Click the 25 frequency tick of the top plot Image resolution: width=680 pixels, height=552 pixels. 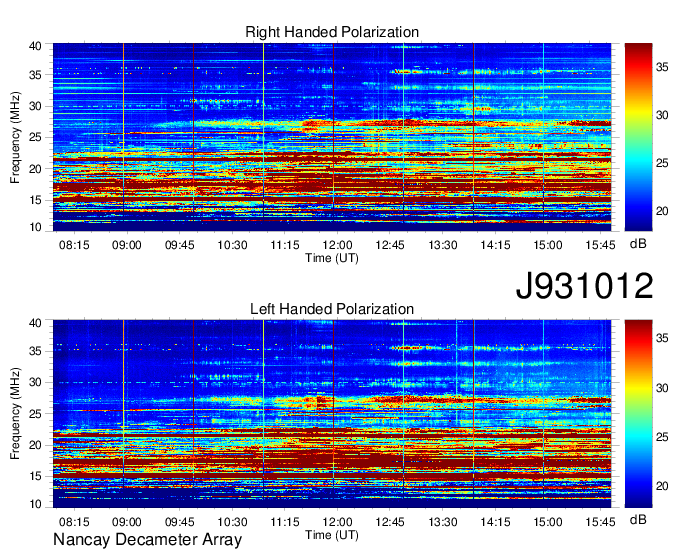pyautogui.click(x=35, y=137)
